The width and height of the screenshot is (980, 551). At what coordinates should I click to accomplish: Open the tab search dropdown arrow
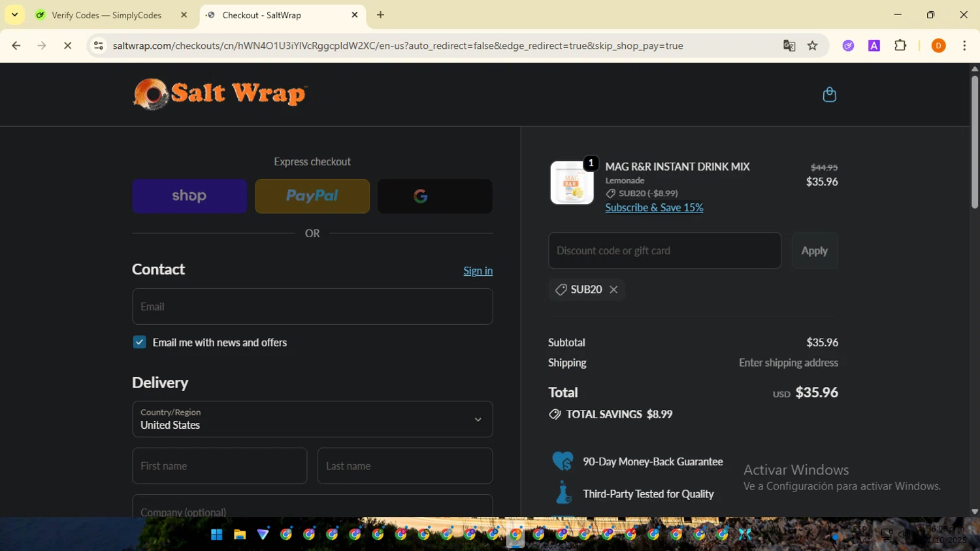[14, 15]
